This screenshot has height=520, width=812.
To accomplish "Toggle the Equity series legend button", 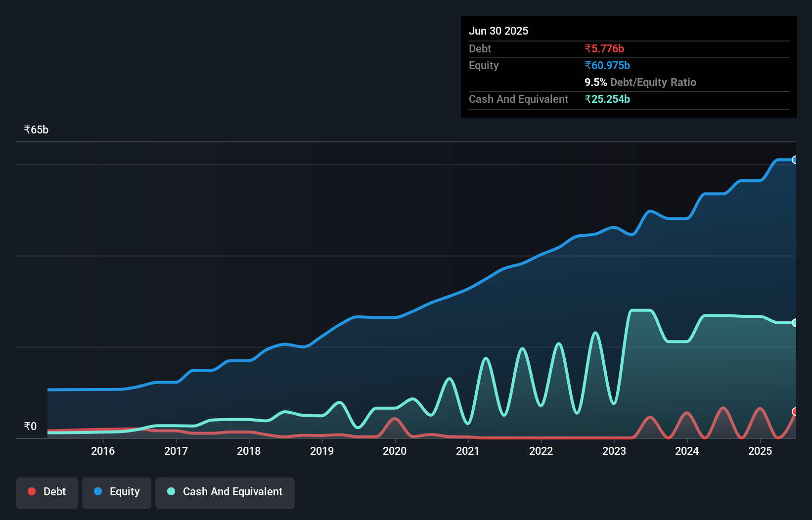I will coord(117,493).
